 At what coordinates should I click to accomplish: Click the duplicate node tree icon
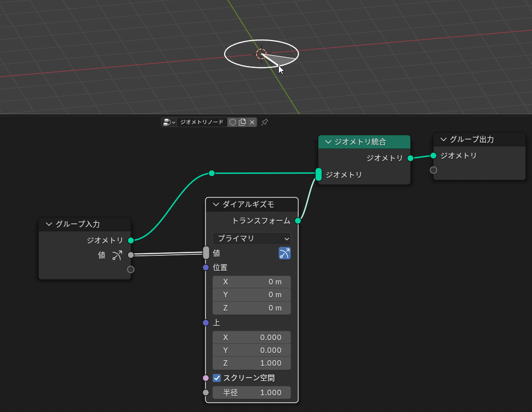tap(242, 122)
